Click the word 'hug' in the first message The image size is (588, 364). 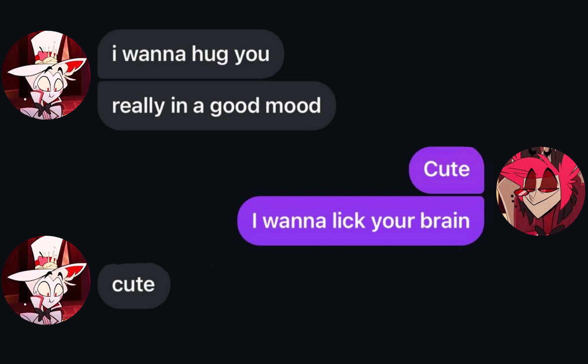[210, 54]
